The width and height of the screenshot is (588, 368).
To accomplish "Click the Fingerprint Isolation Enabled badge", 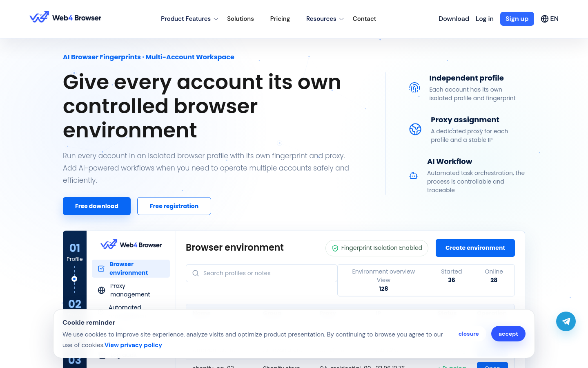I will (x=377, y=248).
